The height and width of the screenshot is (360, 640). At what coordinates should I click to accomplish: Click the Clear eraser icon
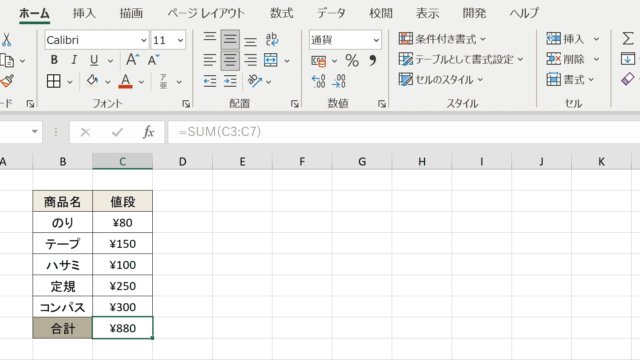tap(628, 79)
